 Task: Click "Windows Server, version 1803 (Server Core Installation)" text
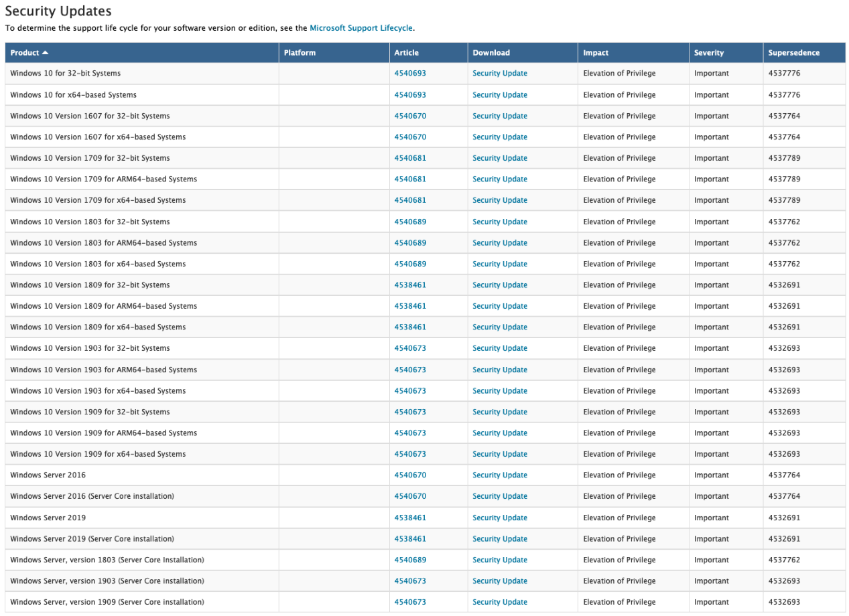point(107,560)
